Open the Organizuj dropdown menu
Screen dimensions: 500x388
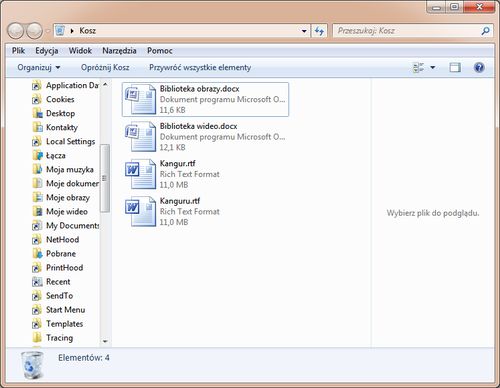point(39,68)
